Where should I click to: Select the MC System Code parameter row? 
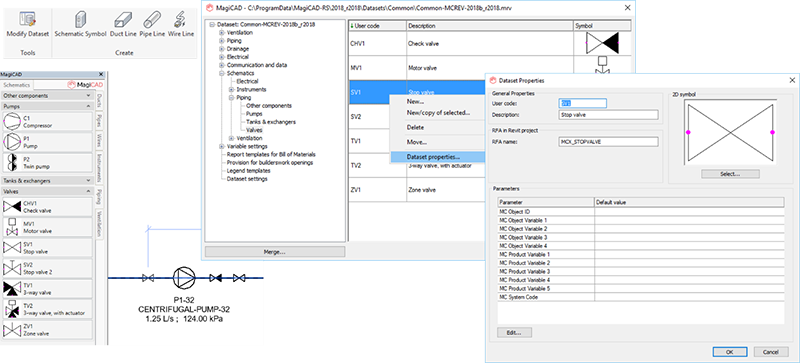tap(640, 297)
